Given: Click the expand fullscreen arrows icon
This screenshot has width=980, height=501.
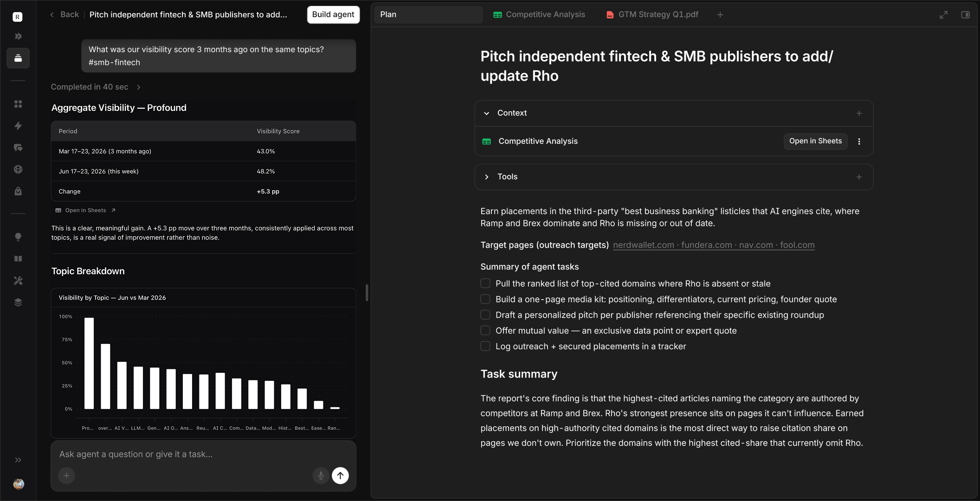Looking at the screenshot, I should tap(943, 15).
